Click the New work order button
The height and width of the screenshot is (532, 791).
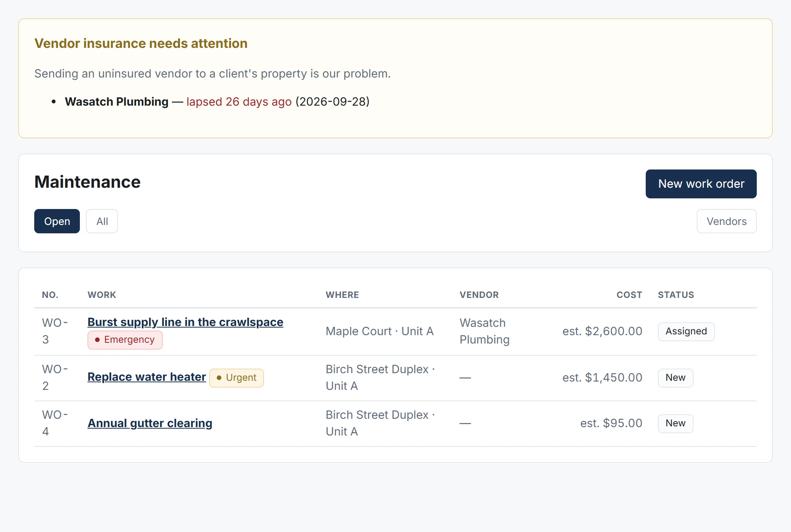[701, 184]
